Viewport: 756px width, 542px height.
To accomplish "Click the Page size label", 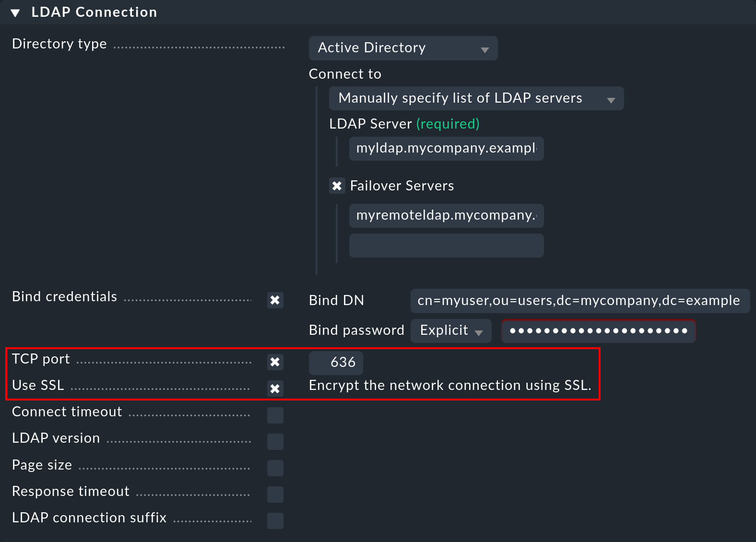I will point(42,465).
